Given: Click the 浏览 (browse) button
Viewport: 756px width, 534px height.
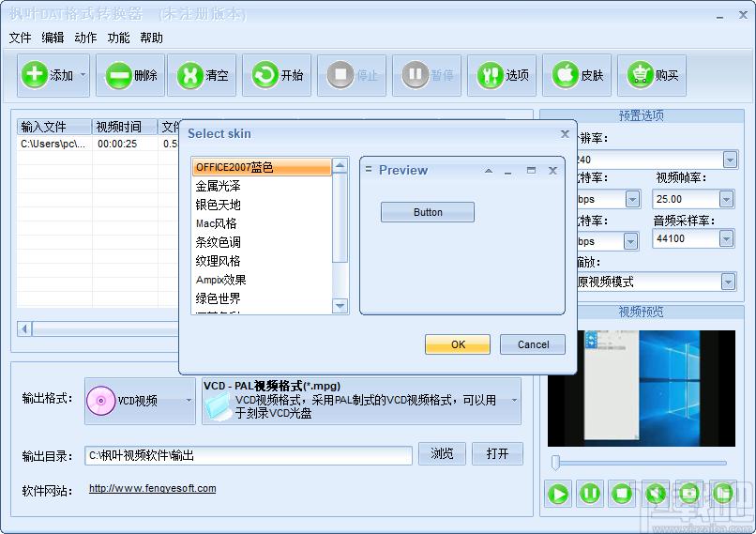Looking at the screenshot, I should click(442, 453).
